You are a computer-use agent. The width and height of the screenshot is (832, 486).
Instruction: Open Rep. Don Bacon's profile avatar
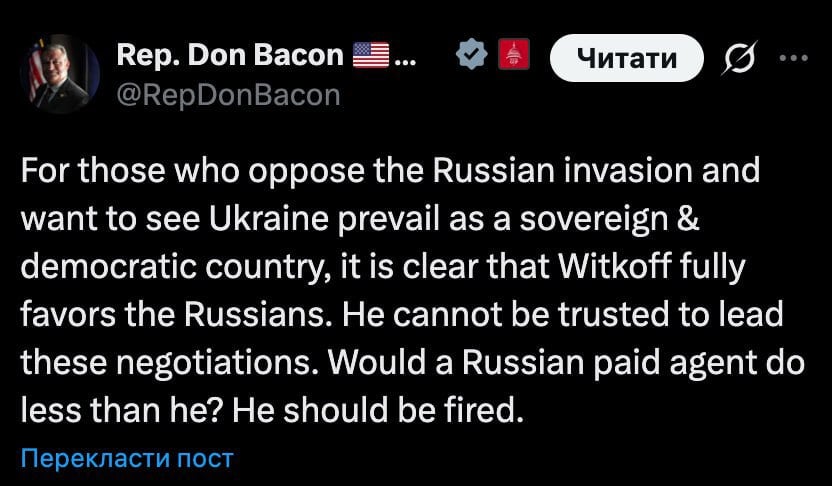coord(59,75)
